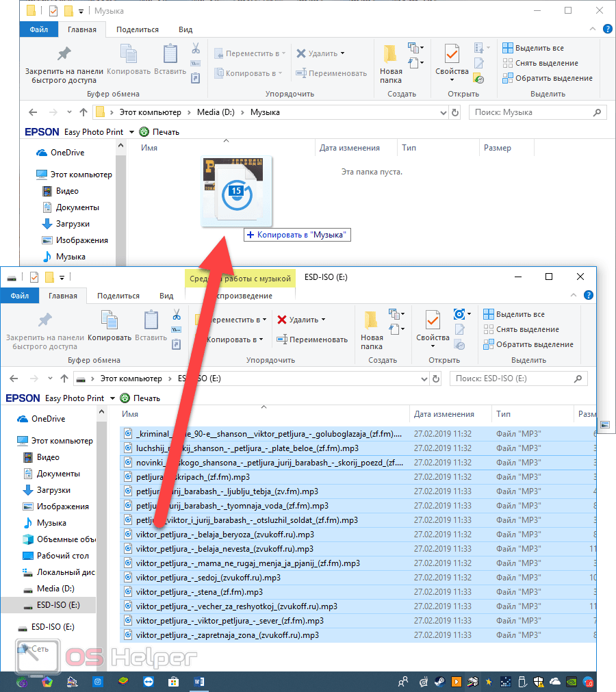The height and width of the screenshot is (692, 616).
Task: Open Поделиться tab in the ESD-ISO window
Action: [x=118, y=296]
